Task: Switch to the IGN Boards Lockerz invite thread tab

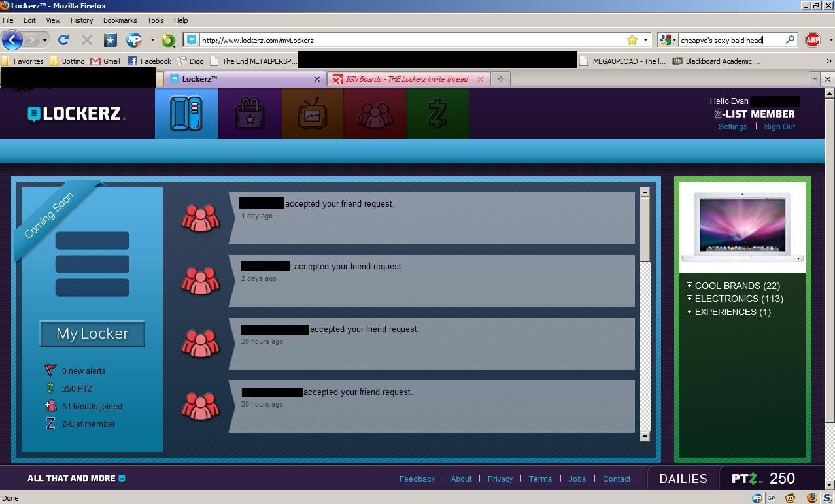Action: 409,79
